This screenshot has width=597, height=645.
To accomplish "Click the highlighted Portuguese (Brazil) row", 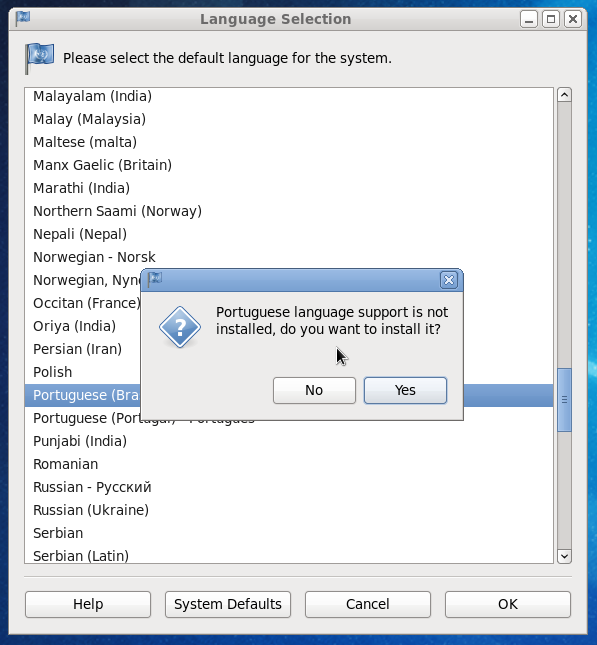I will (x=82, y=395).
